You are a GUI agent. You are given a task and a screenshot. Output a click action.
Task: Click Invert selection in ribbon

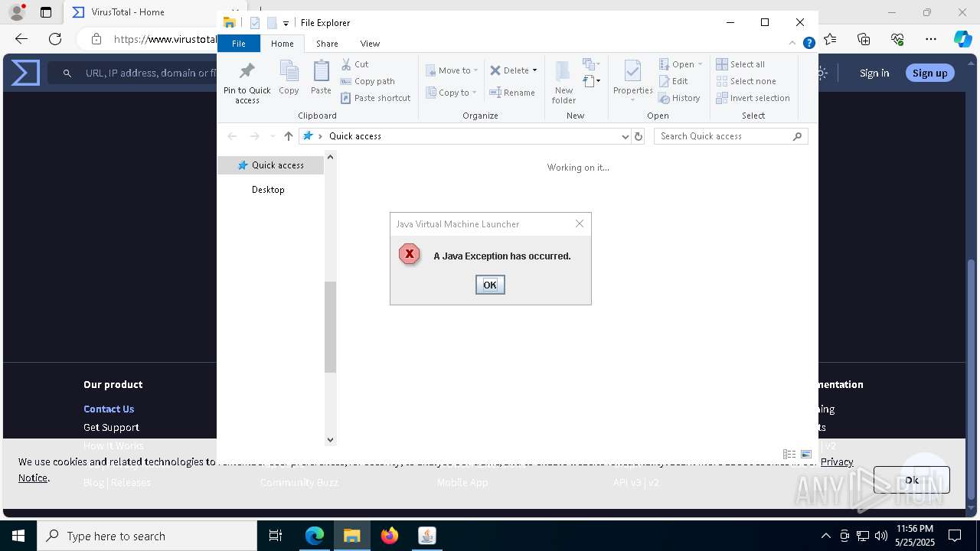[x=753, y=98]
